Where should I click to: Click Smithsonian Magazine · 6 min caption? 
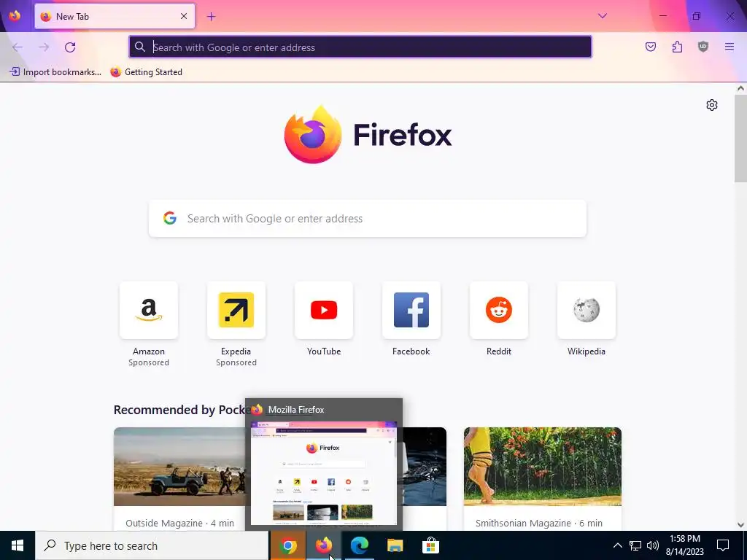[539, 523]
